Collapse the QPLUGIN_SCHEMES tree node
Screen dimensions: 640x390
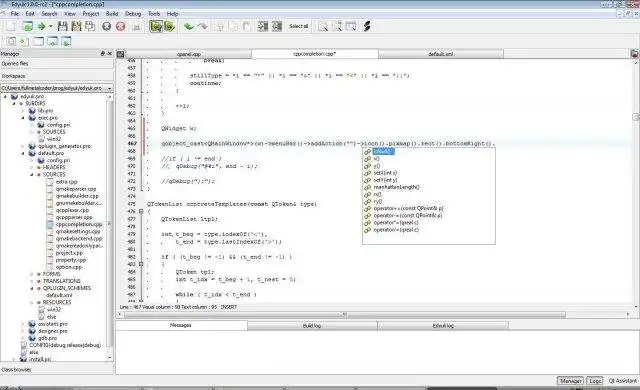(x=32, y=288)
